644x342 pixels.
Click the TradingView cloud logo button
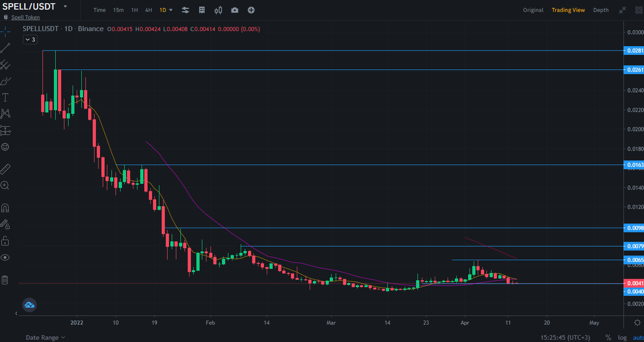(x=29, y=304)
